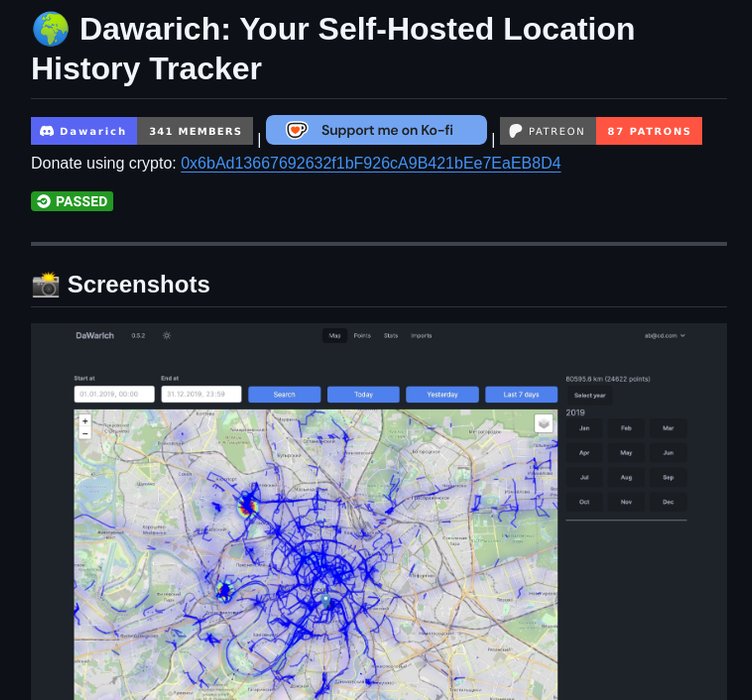Viewport: 752px width, 700px height.
Task: Click the Patreon logo icon in badge
Action: pyautogui.click(x=516, y=131)
